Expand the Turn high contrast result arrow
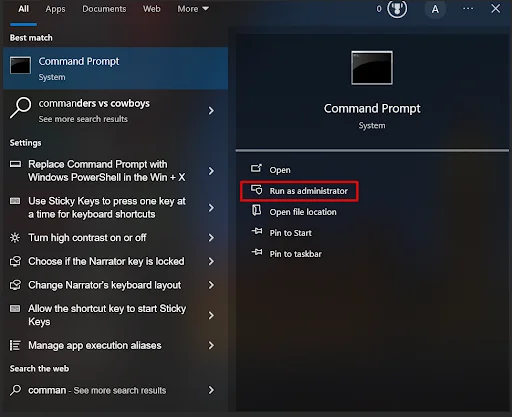The height and width of the screenshot is (417, 512). tap(211, 238)
